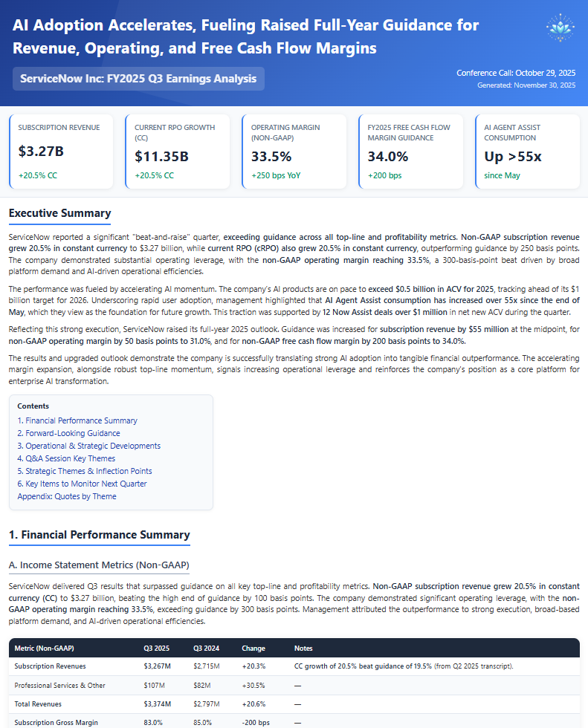Open Q&A Session Key Themes link
The image size is (588, 728).
pyautogui.click(x=66, y=458)
